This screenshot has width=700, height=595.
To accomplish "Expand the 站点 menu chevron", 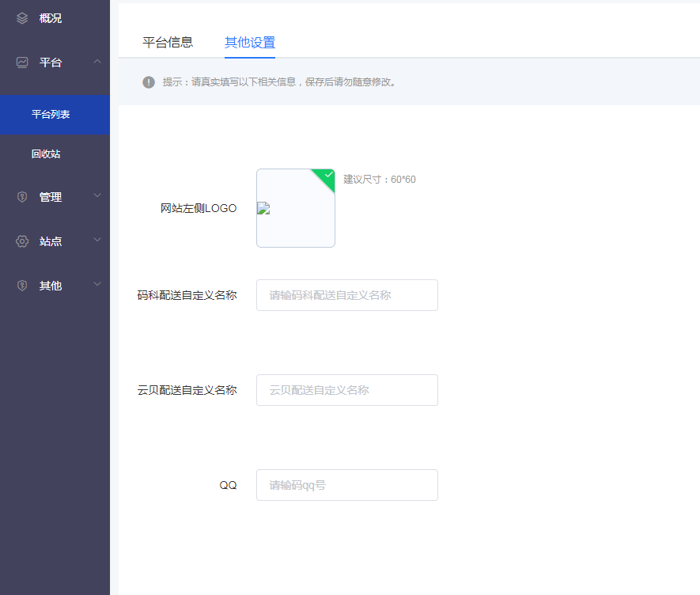I will coord(97,240).
